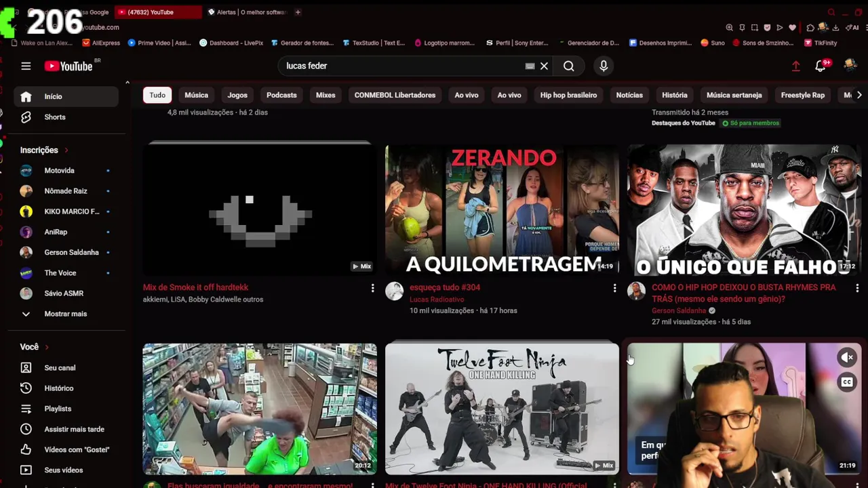Start voice search with the microphone icon
Image resolution: width=868 pixels, height=488 pixels.
[604, 66]
